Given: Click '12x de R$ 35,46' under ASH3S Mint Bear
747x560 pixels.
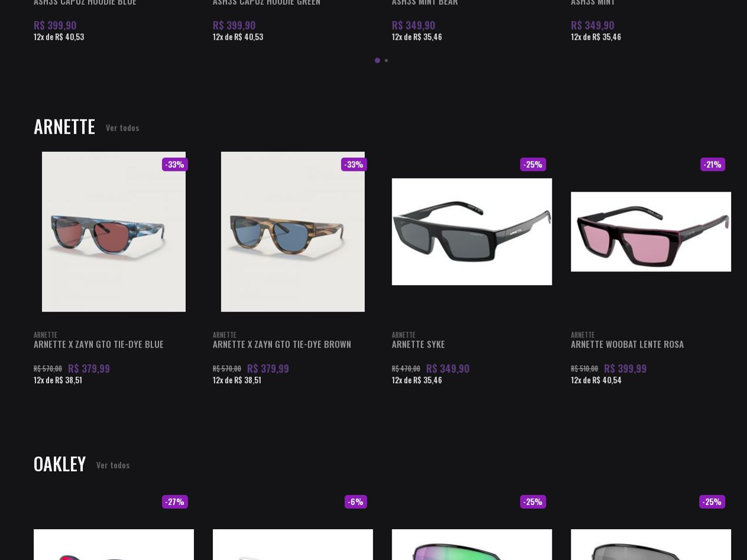Looking at the screenshot, I should [417, 37].
